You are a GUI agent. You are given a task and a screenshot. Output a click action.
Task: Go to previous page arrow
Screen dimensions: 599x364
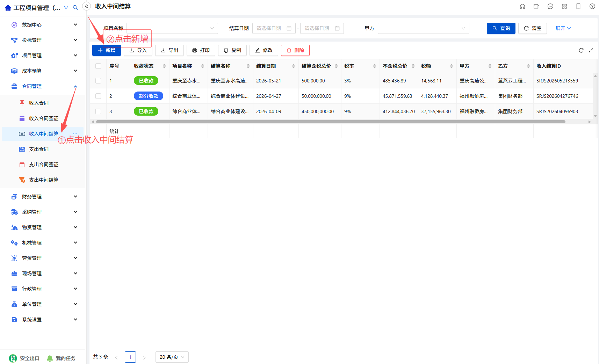[x=116, y=357]
